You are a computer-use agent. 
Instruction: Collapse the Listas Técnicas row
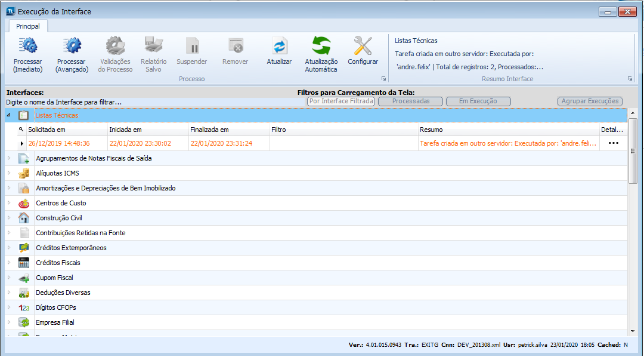pos(9,115)
